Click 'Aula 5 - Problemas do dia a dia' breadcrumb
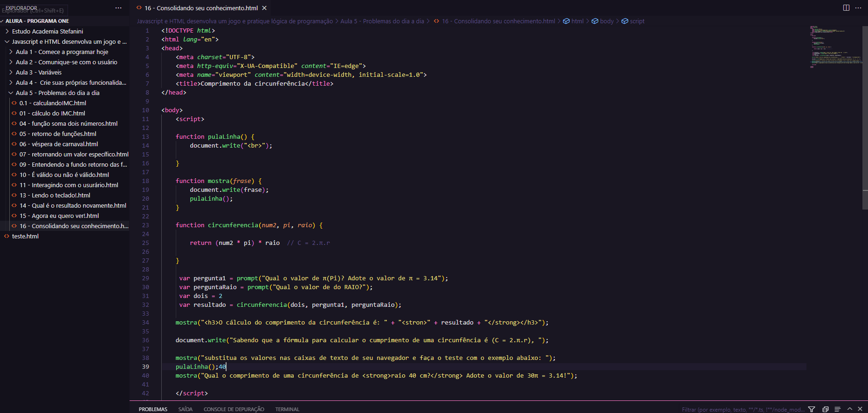Screen dimensions: 868x413 pyautogui.click(x=382, y=21)
